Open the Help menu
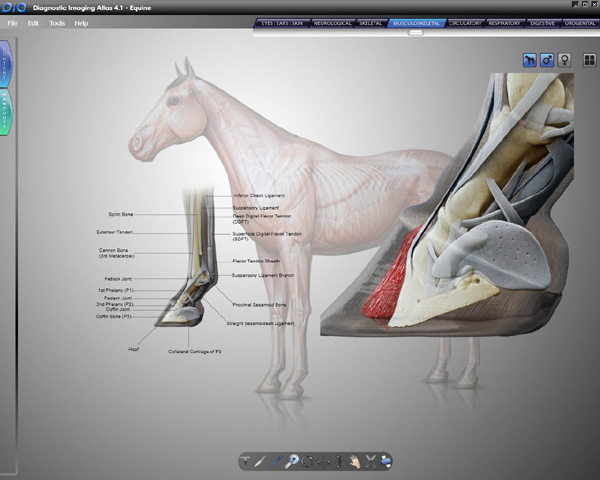 pyautogui.click(x=81, y=23)
